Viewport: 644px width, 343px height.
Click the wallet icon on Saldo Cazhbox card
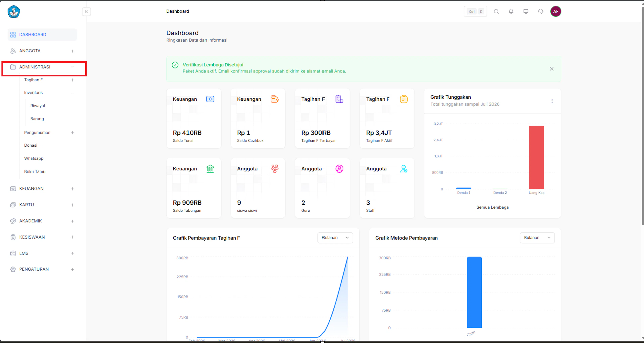(275, 99)
